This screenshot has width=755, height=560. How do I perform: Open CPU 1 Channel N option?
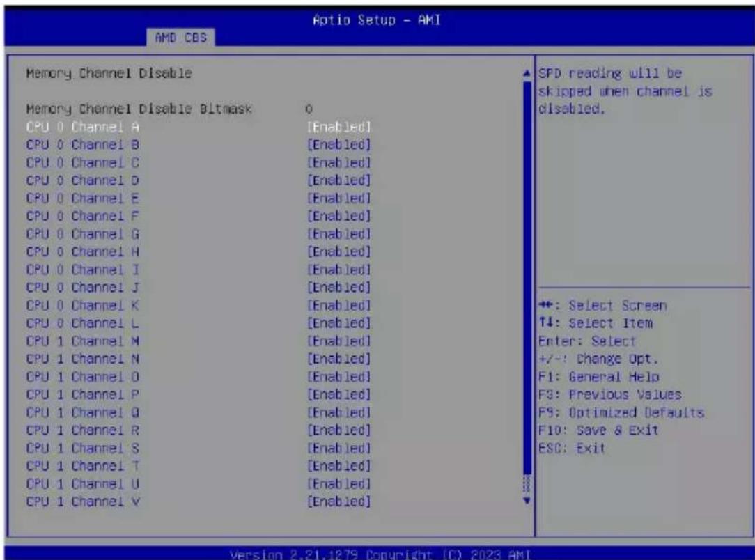[199, 359]
